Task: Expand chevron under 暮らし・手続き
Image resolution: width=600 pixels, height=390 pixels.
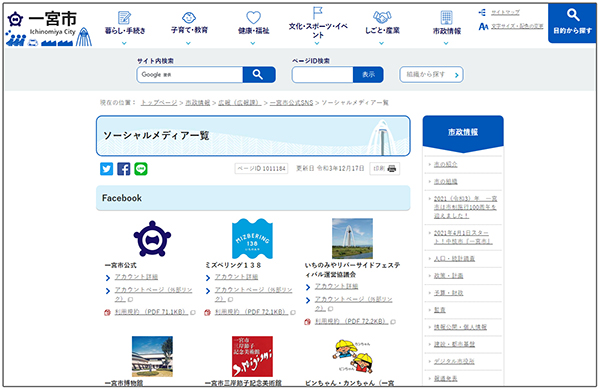Action: (124, 43)
